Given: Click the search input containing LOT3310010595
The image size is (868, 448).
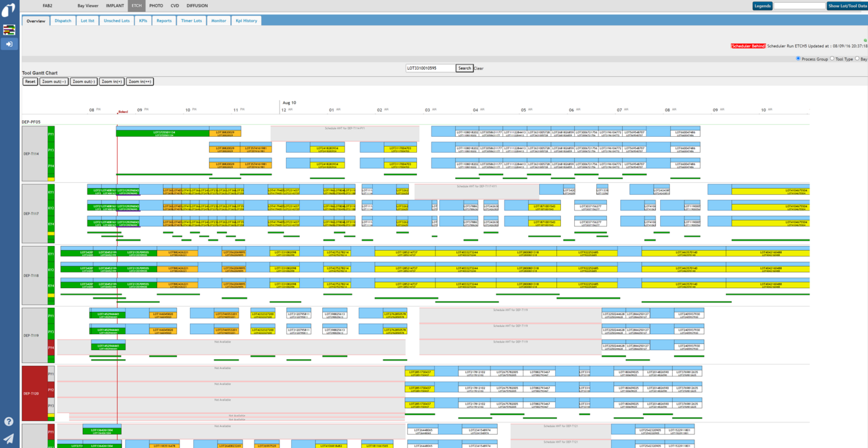Looking at the screenshot, I should click(429, 68).
